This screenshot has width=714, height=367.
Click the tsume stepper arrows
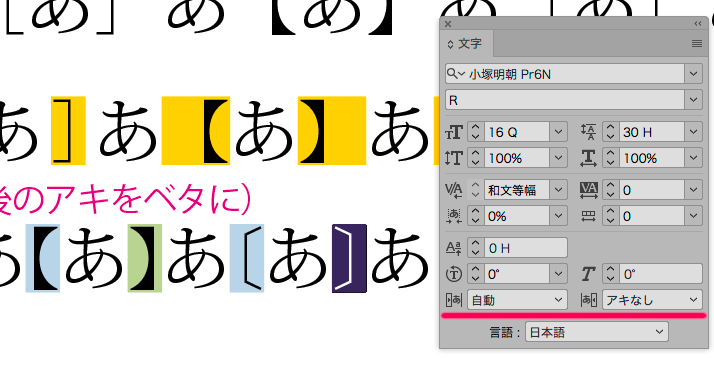tap(476, 216)
